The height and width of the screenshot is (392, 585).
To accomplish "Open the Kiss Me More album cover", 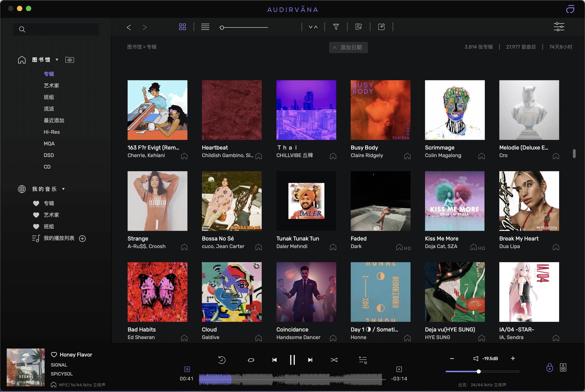I will 454,201.
